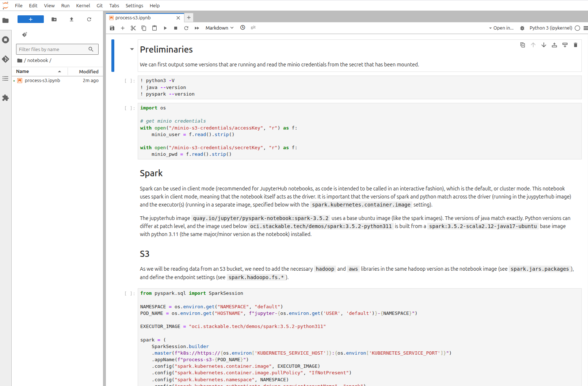The height and width of the screenshot is (386, 588).
Task: Restart the kernel from the toolbar
Action: 186,28
